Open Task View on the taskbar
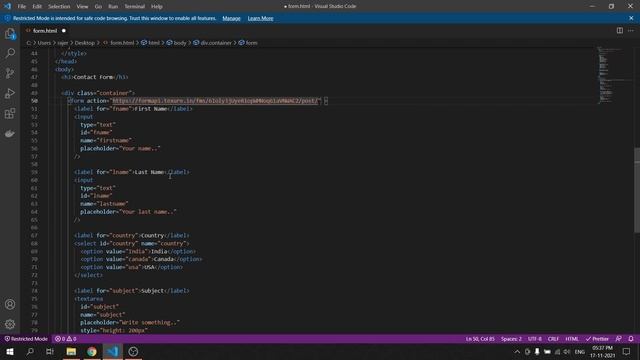 click(x=50, y=351)
